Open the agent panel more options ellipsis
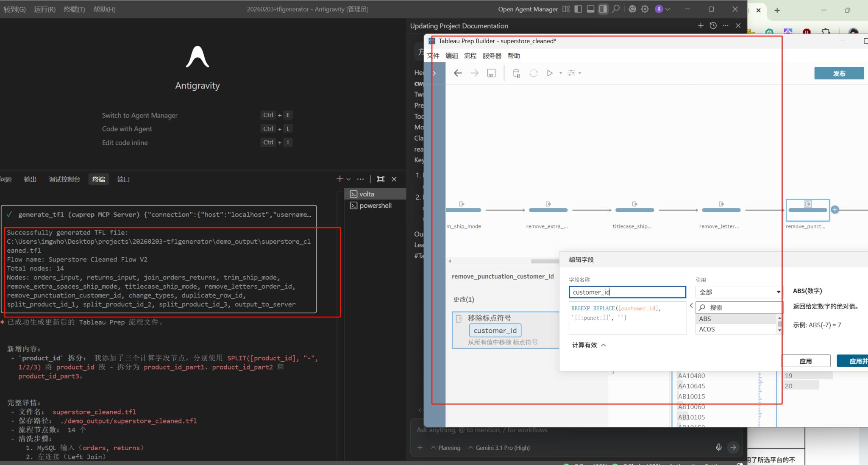 [726, 26]
